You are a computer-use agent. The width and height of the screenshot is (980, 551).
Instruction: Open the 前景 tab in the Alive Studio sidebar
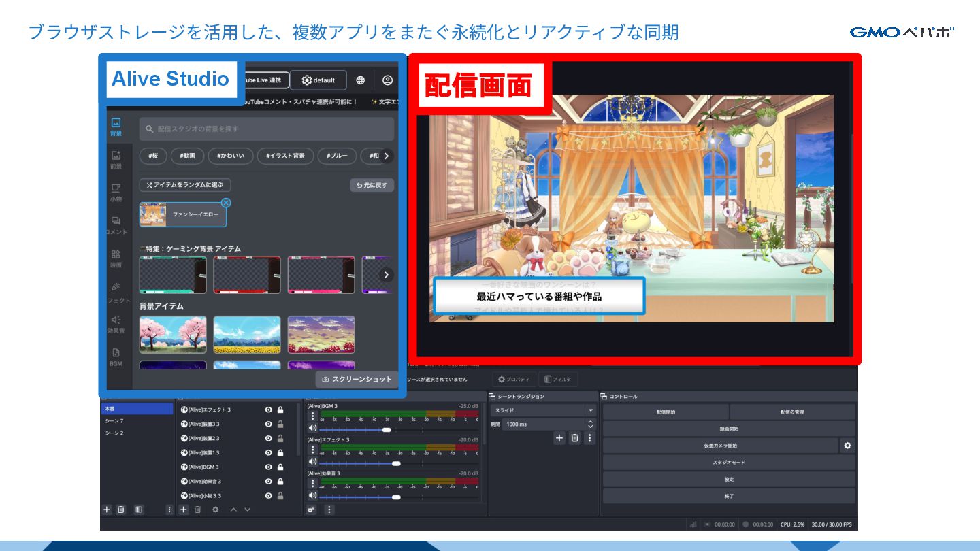(x=116, y=160)
